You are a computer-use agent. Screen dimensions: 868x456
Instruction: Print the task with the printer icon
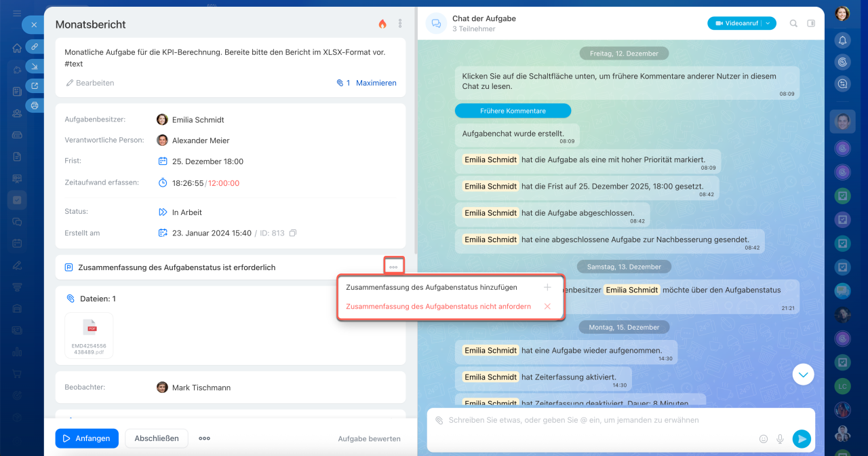(35, 105)
